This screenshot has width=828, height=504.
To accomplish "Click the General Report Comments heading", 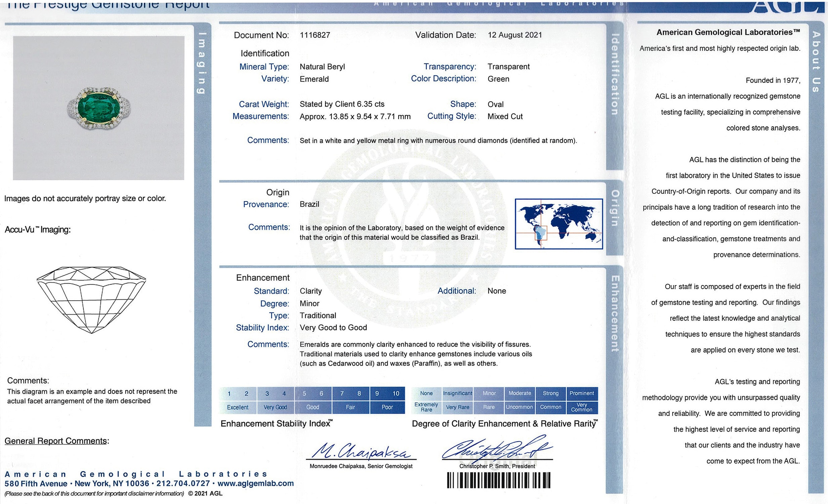I will click(x=56, y=441).
